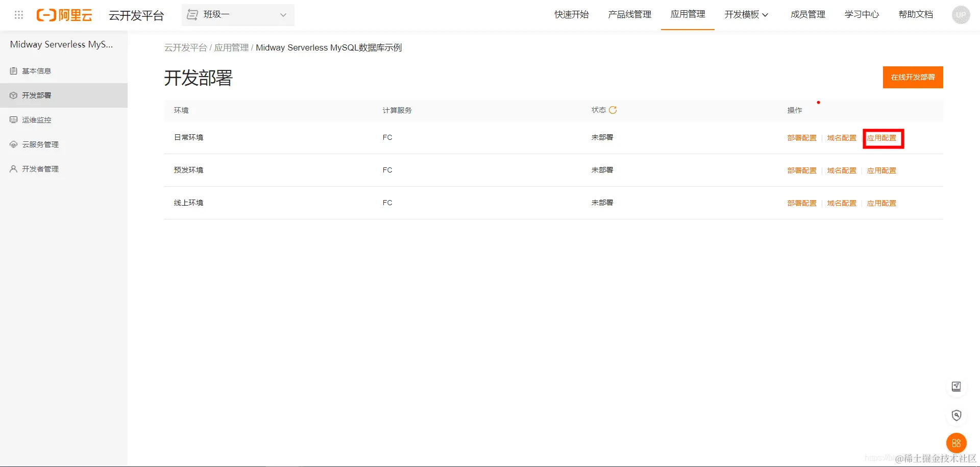The width and height of the screenshot is (980, 467).
Task: Click the 计算服务 column header
Action: 397,110
